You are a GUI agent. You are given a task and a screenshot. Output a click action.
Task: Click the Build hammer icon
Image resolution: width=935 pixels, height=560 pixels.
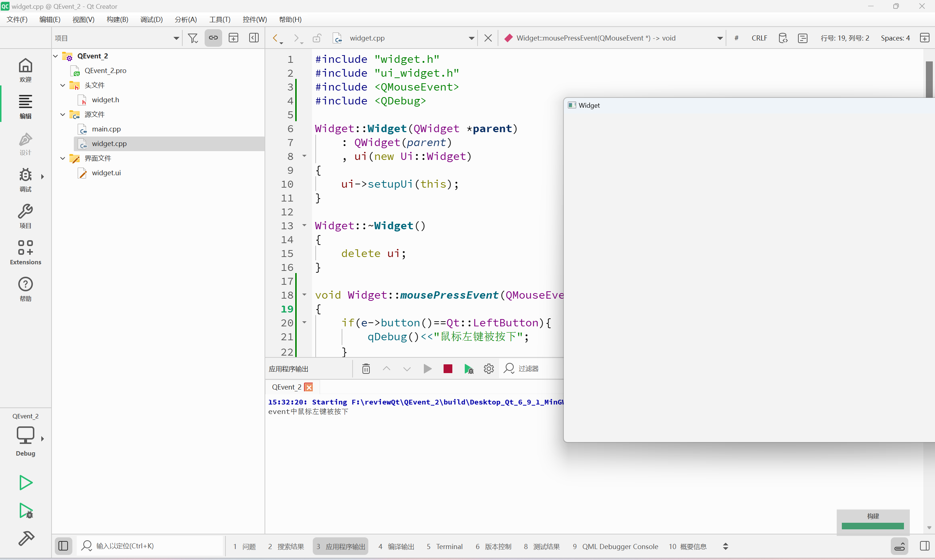(25, 538)
